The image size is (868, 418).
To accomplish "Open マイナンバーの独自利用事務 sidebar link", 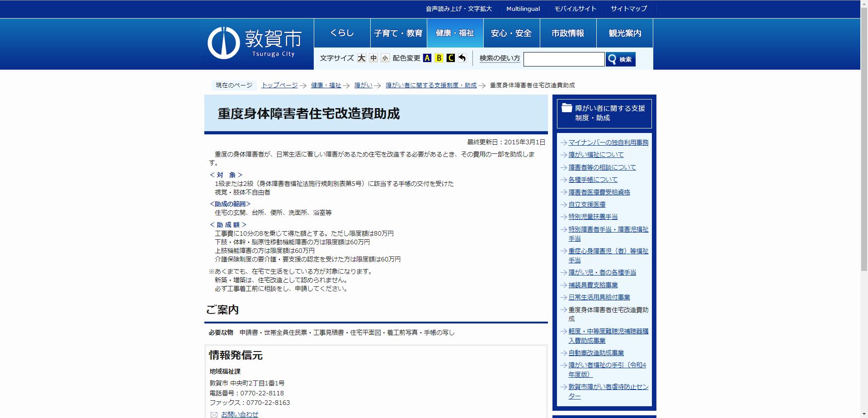I will (608, 142).
